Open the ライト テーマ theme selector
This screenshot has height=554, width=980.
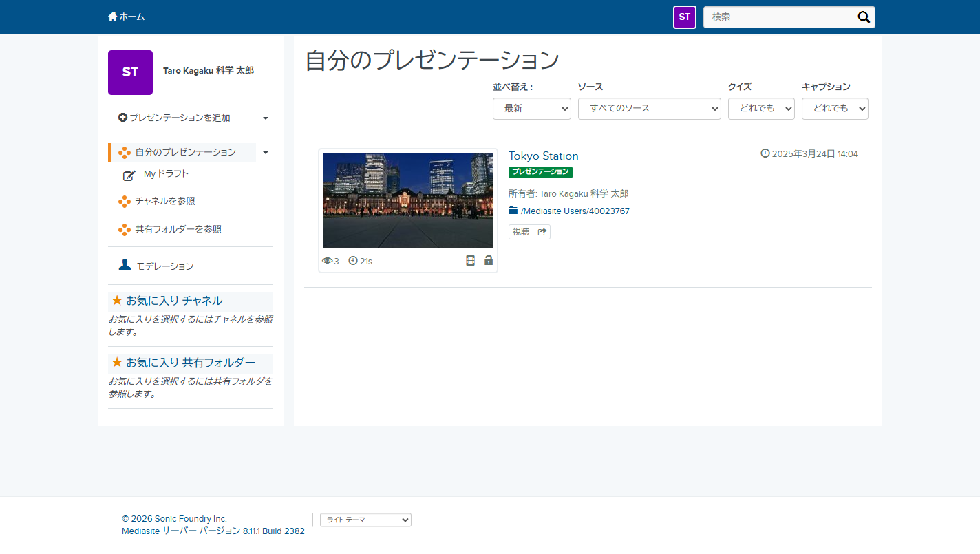tap(365, 520)
